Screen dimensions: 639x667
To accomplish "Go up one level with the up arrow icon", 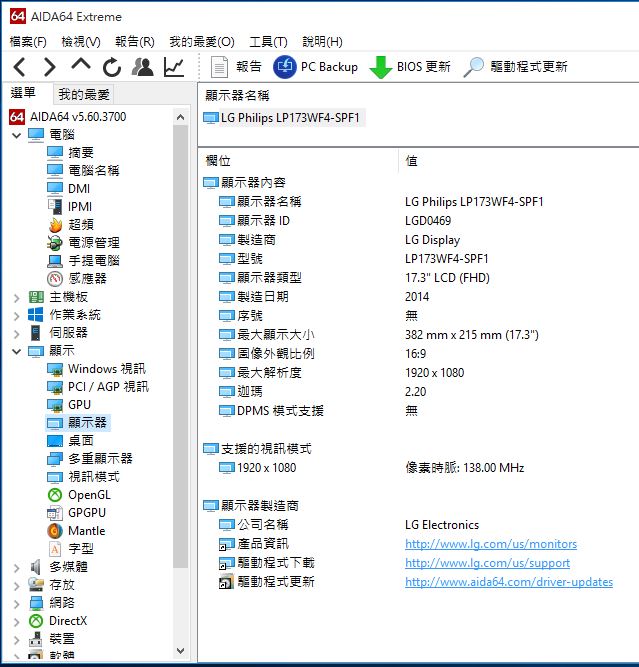I will coord(81,65).
